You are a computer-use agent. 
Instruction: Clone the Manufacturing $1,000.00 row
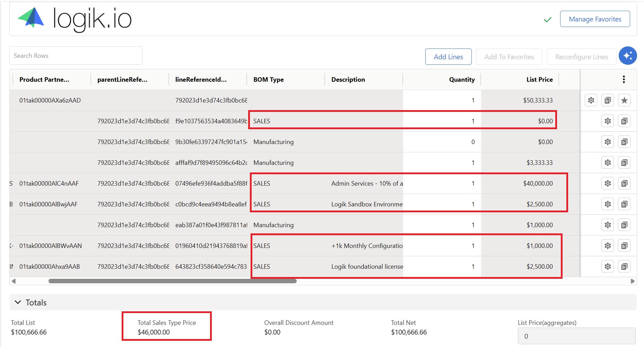(624, 225)
